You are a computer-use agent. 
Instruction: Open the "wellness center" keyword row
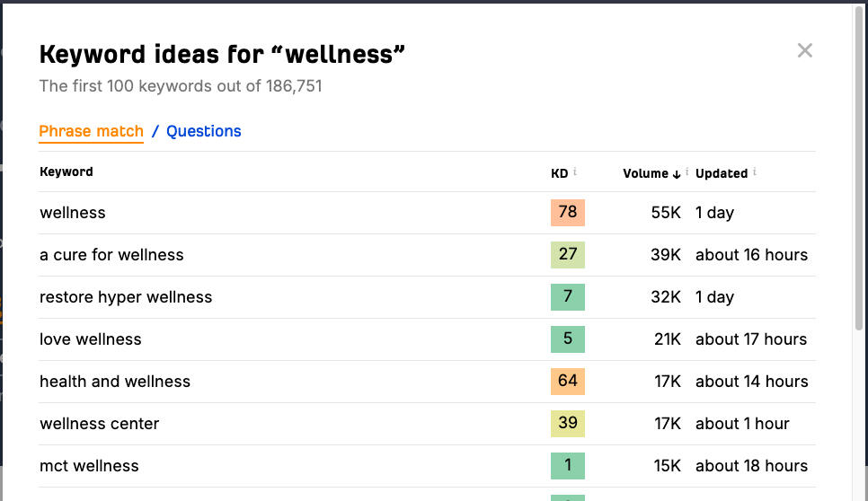100,424
